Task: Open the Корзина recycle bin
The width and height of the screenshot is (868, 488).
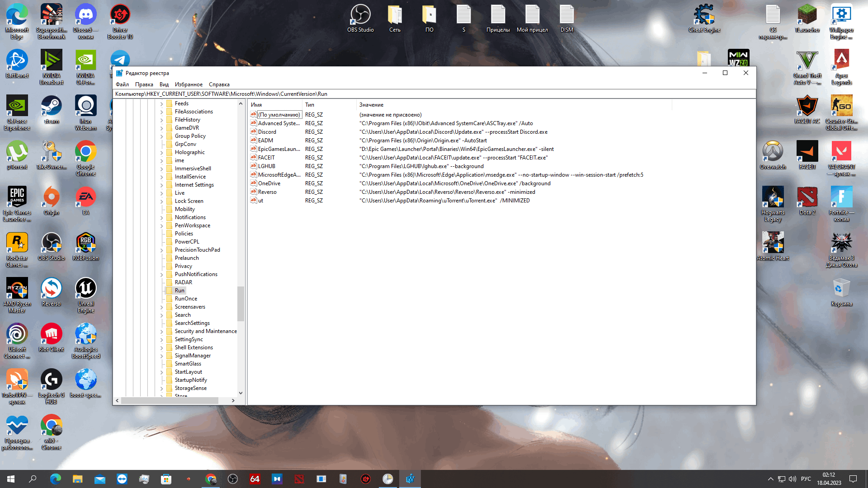Action: click(841, 292)
